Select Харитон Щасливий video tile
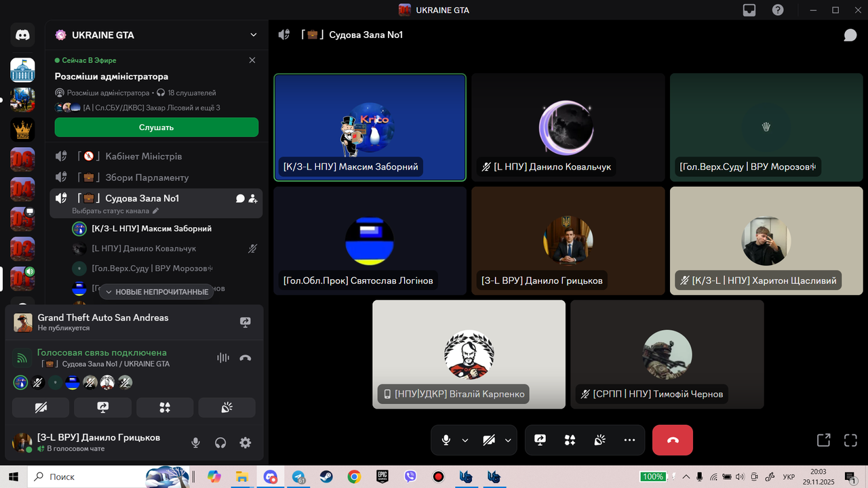The height and width of the screenshot is (488, 868). pyautogui.click(x=766, y=241)
